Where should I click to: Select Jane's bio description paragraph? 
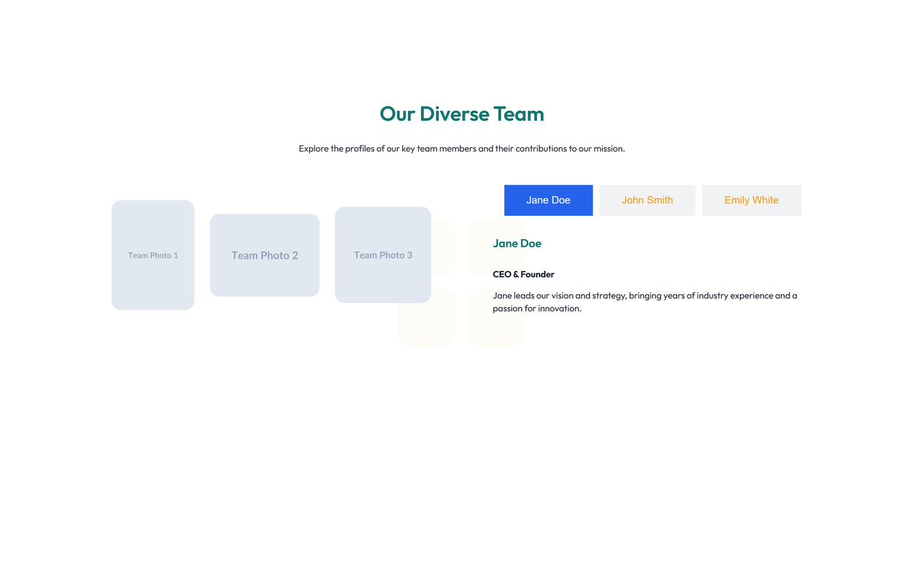[644, 302]
